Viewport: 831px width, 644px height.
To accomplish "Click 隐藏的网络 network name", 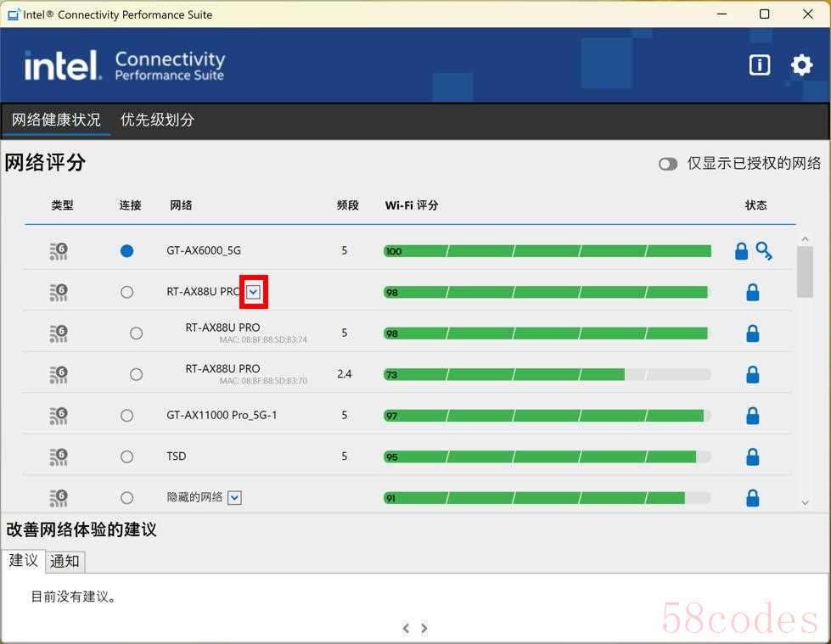I will pyautogui.click(x=194, y=497).
